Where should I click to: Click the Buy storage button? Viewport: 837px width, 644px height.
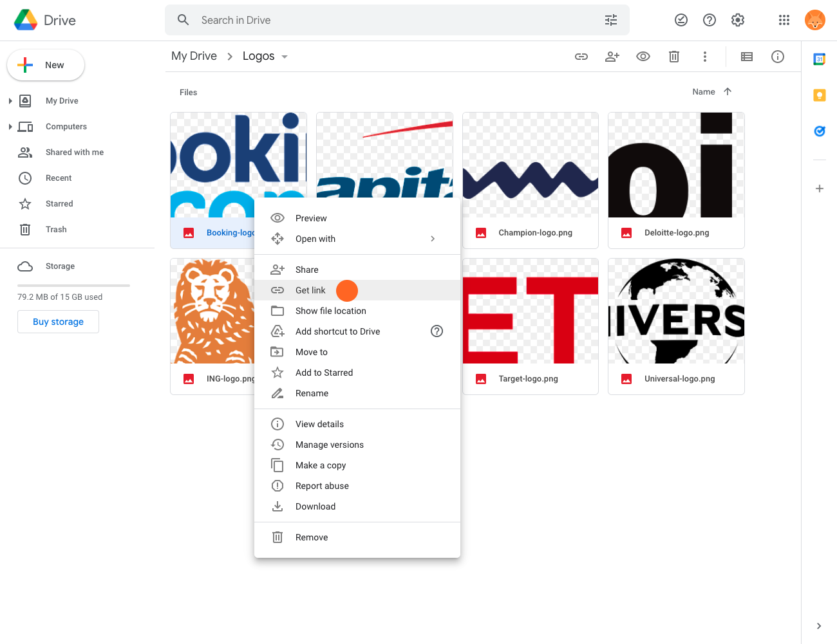coord(58,322)
